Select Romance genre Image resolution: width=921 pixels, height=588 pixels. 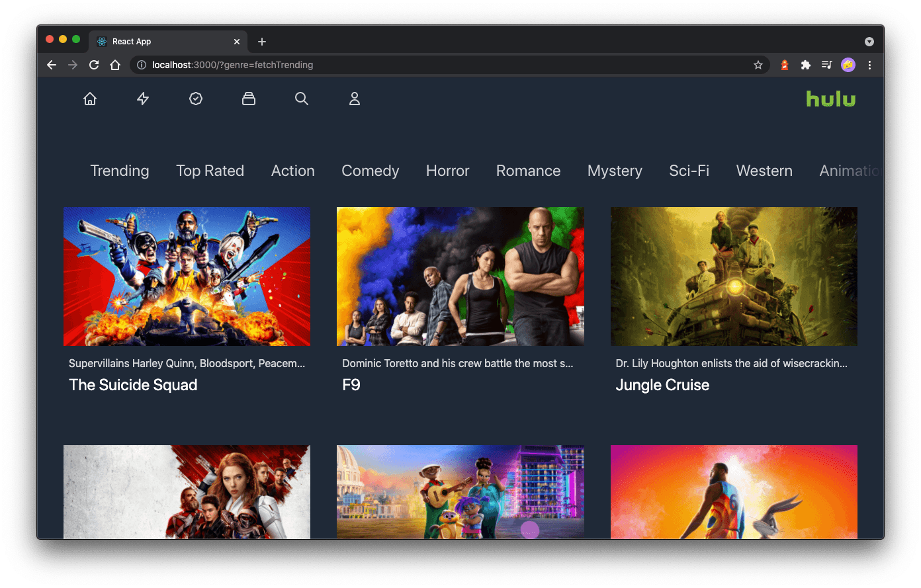529,171
